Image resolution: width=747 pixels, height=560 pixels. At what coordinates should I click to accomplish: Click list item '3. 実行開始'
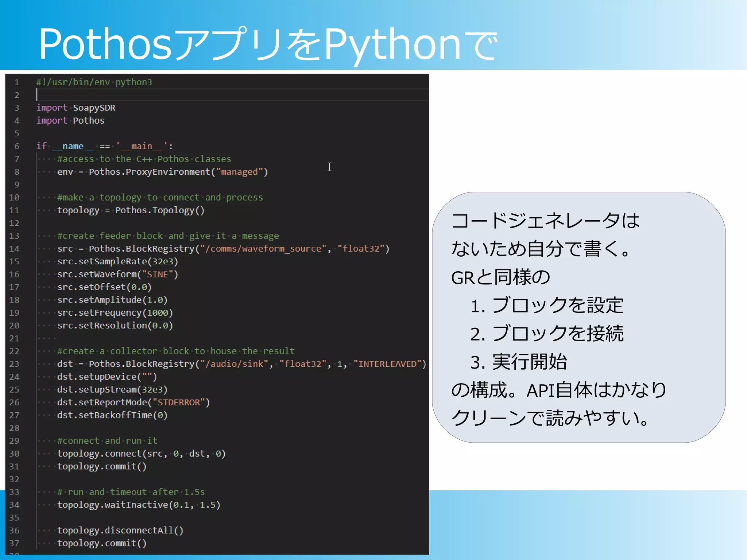tap(519, 362)
